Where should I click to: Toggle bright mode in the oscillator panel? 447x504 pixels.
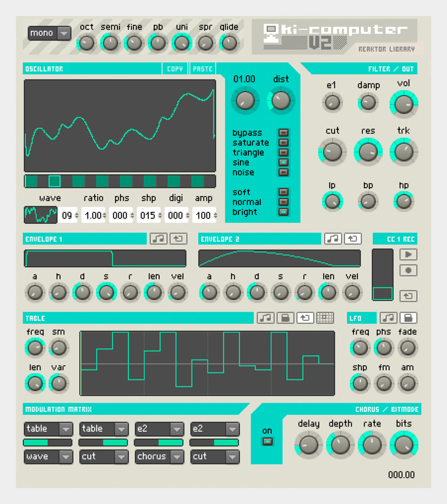point(283,212)
